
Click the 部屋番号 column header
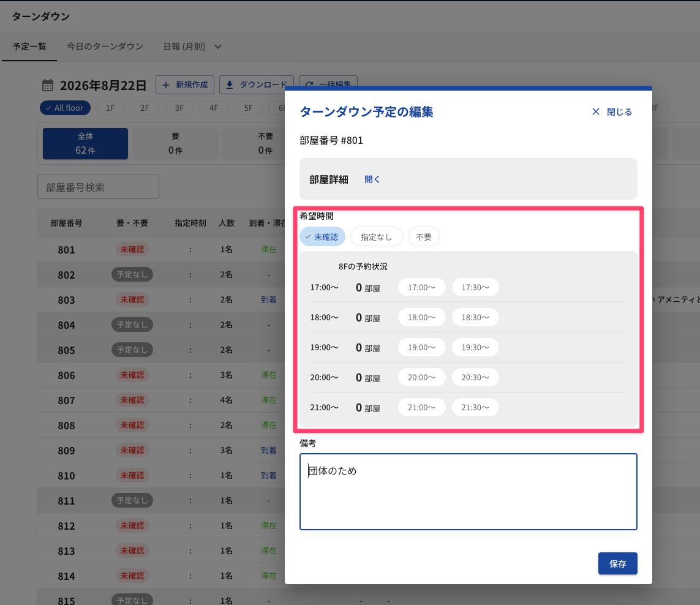[66, 223]
